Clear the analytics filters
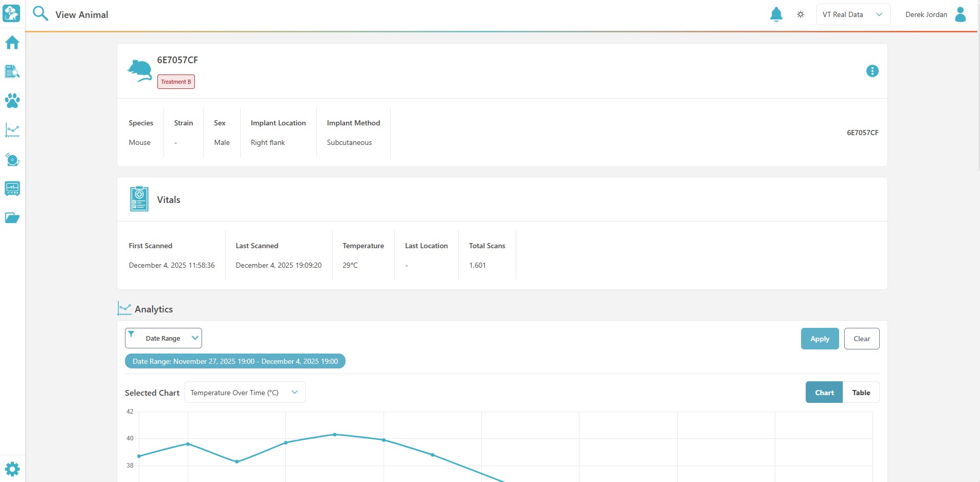Image resolution: width=980 pixels, height=482 pixels. click(862, 339)
